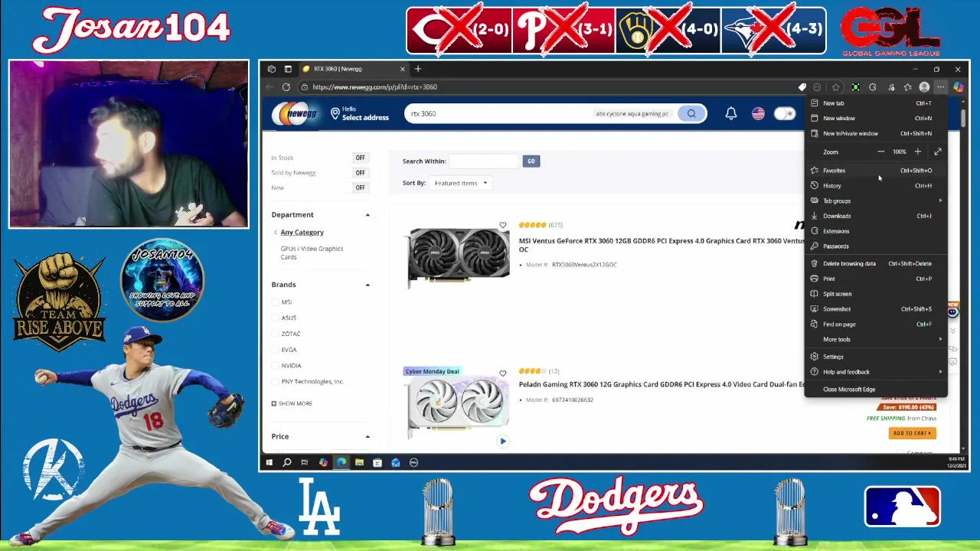Click the Newegg logo
The image size is (980, 551).
296,113
